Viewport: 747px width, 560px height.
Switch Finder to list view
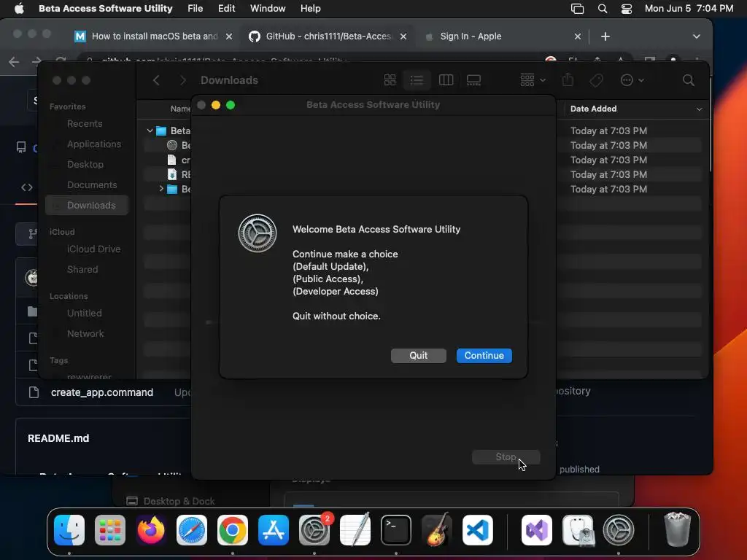point(417,80)
